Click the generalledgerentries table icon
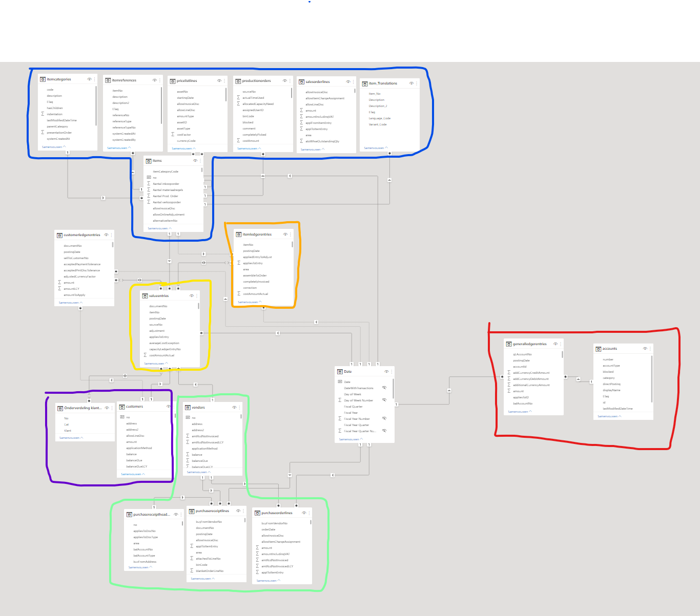Screen dimensions: 700x616 [509, 344]
